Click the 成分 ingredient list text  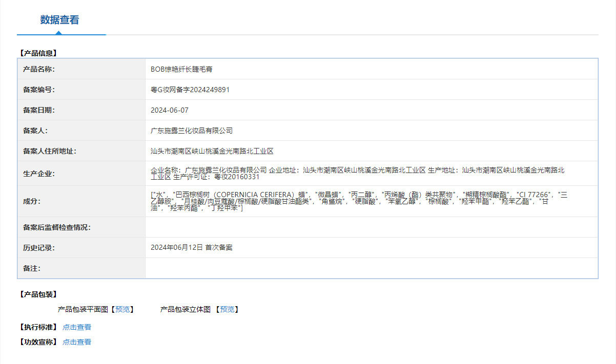click(359, 201)
